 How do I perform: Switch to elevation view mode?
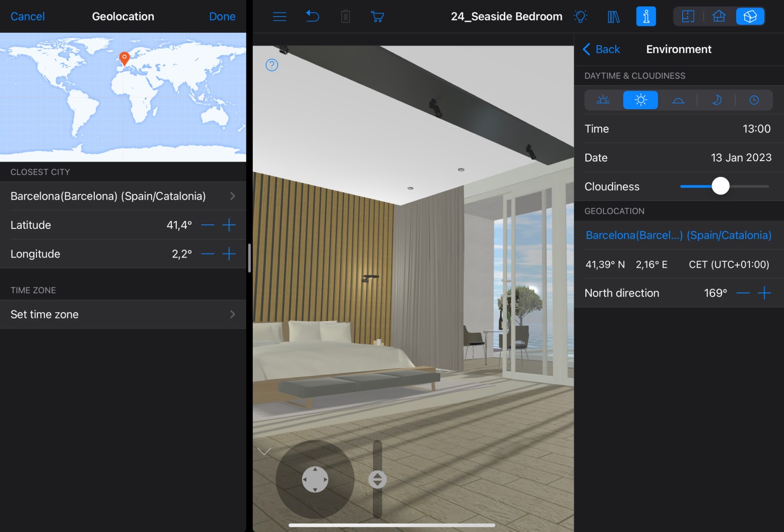719,16
